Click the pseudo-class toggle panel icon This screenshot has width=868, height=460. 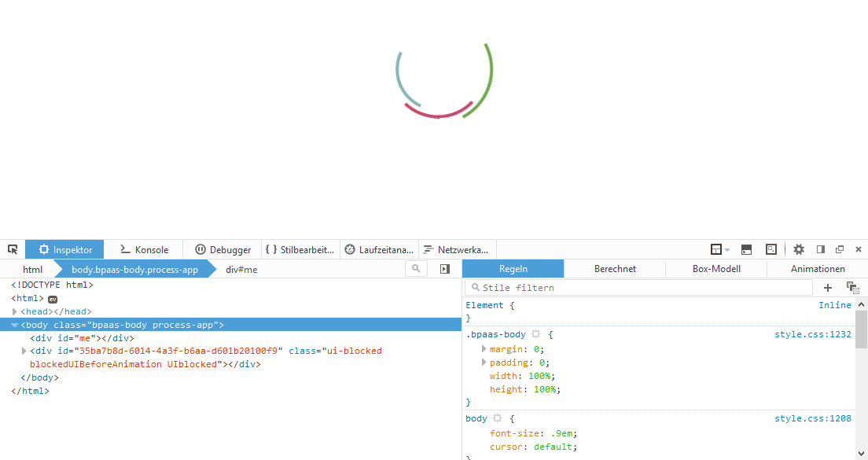tap(852, 288)
